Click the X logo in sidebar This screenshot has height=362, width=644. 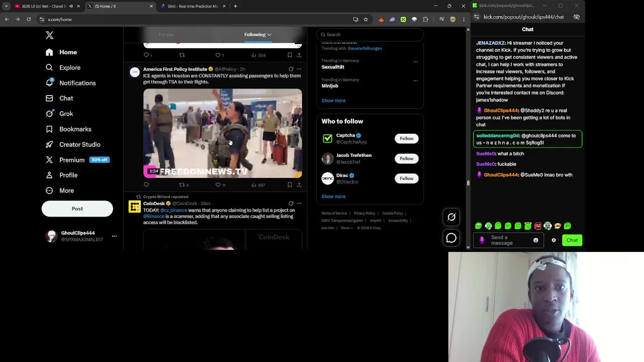click(x=49, y=35)
